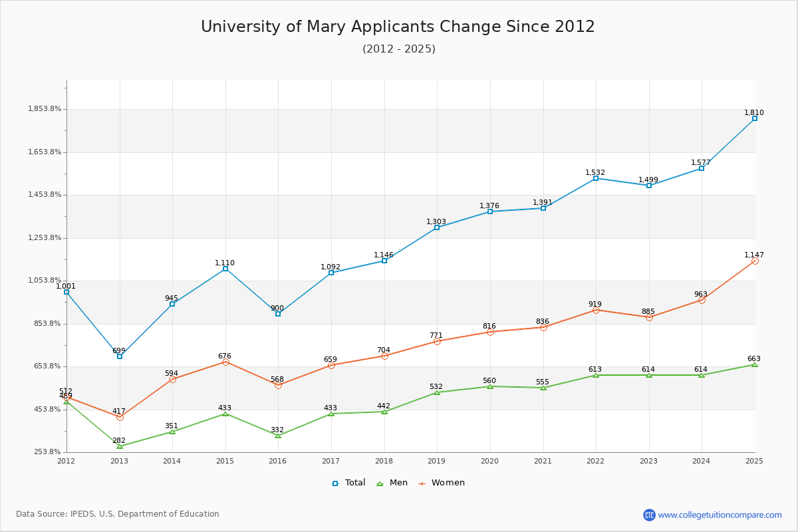Toggle the Women series in legend
The height and width of the screenshot is (532, 798).
pos(442,483)
